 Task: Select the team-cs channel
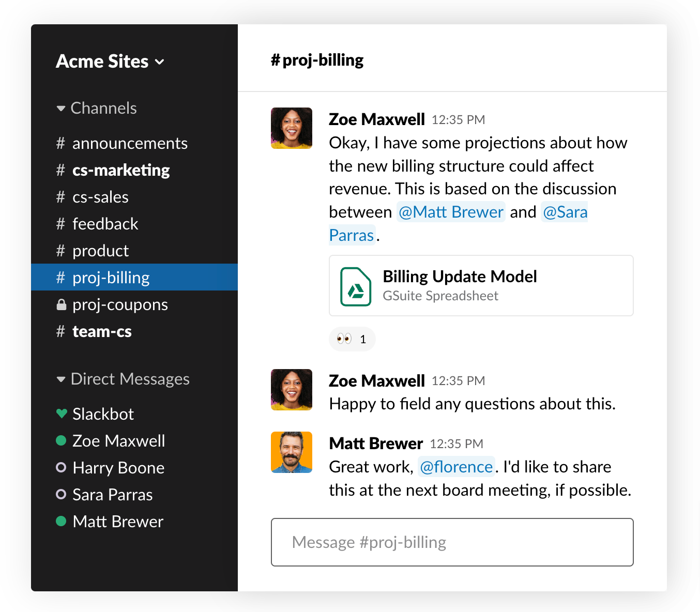(102, 331)
